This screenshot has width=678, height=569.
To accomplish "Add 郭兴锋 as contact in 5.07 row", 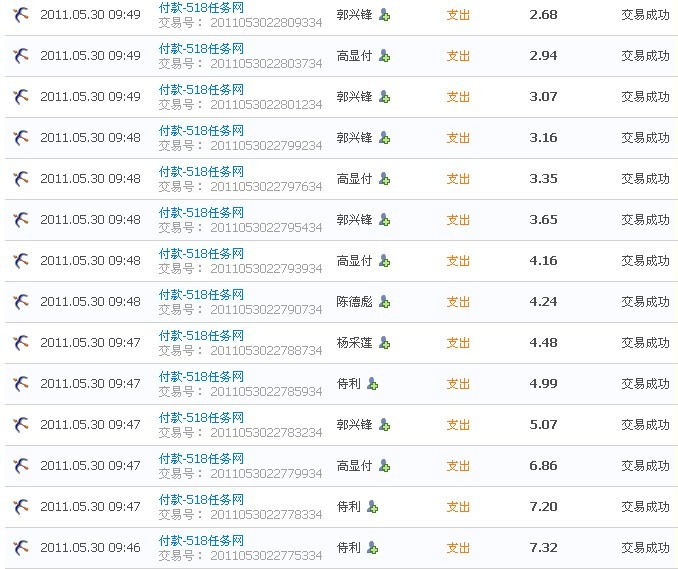I will tap(384, 425).
